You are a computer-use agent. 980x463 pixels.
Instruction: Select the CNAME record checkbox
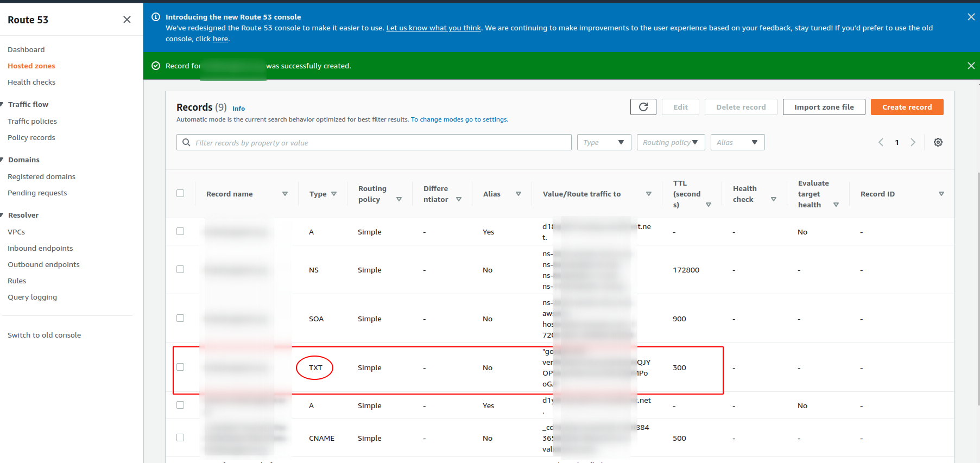(x=180, y=437)
